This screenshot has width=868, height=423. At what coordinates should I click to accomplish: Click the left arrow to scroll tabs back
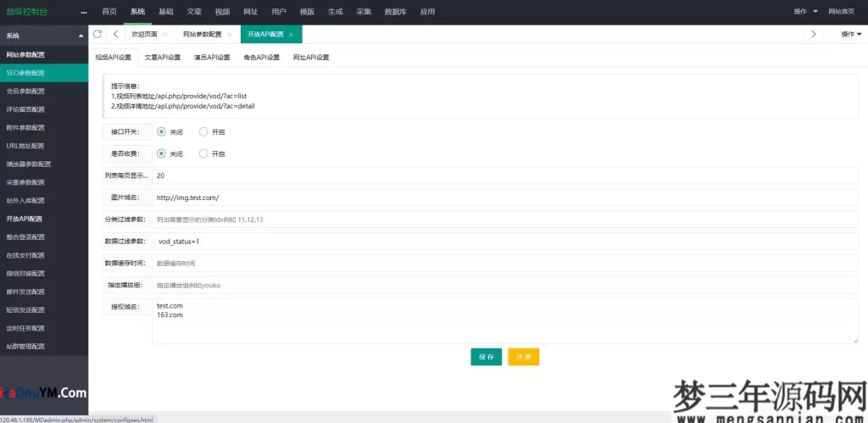tap(115, 34)
